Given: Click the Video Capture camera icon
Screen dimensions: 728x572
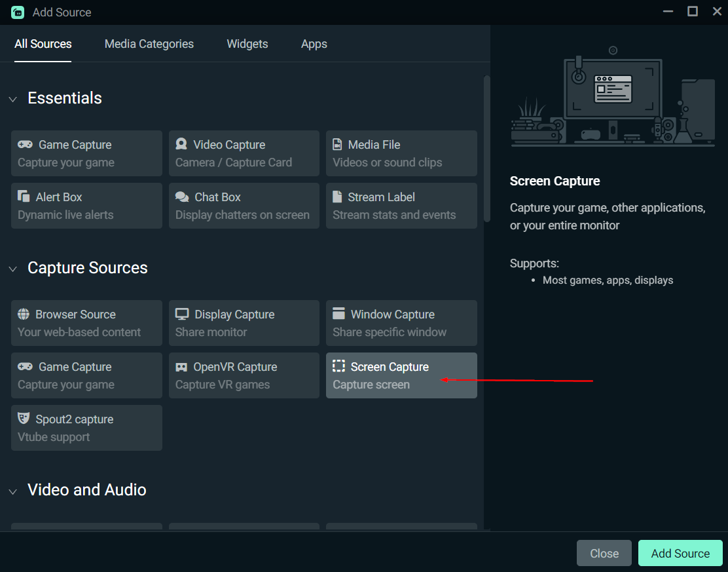Looking at the screenshot, I should point(181,144).
